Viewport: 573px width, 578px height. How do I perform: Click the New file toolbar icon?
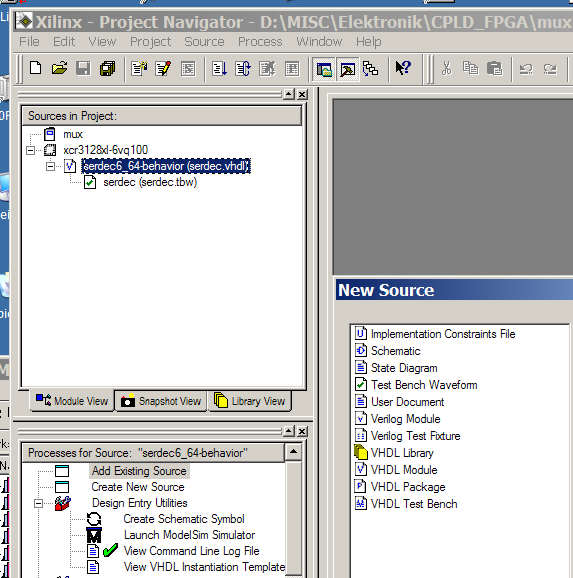(35, 68)
